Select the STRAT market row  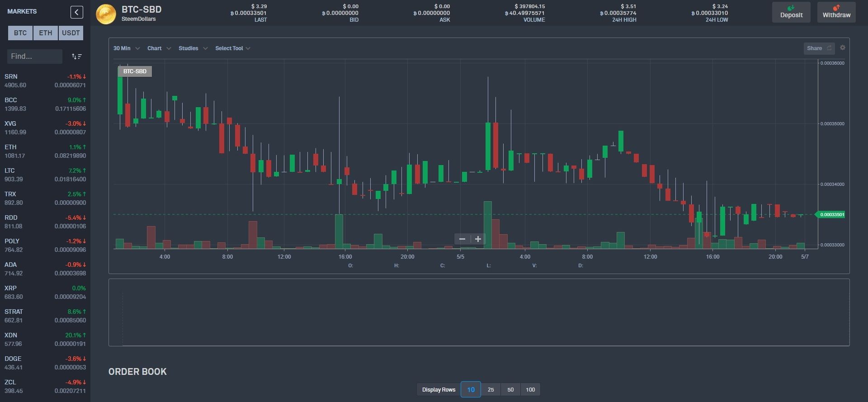tap(45, 316)
